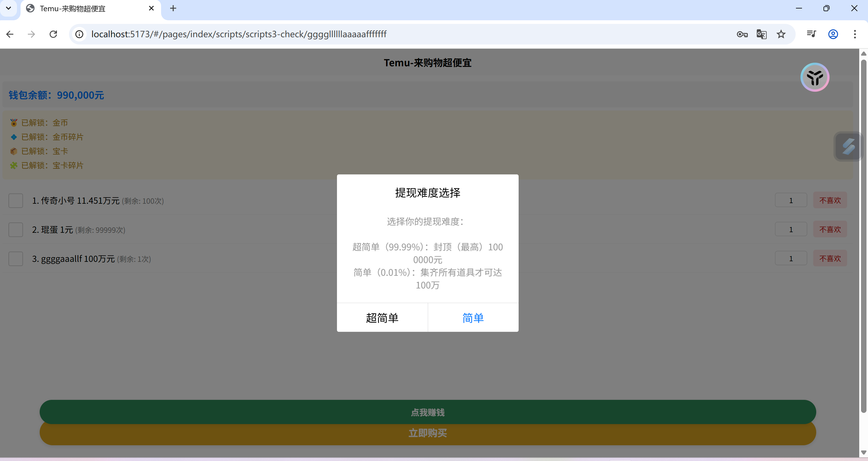Bookmark this page with star icon
Viewport: 868px width, 461px height.
pyautogui.click(x=781, y=34)
